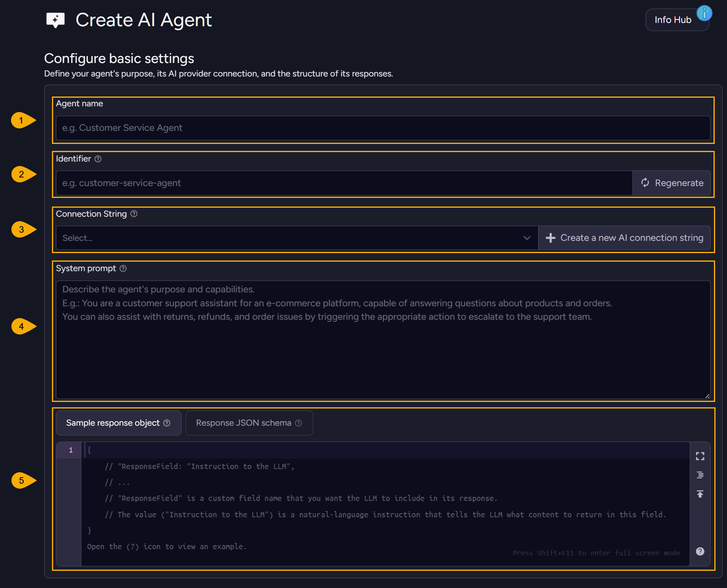The image size is (727, 588).
Task: Click the 'Open the (?) icon' comment line
Action: click(166, 547)
